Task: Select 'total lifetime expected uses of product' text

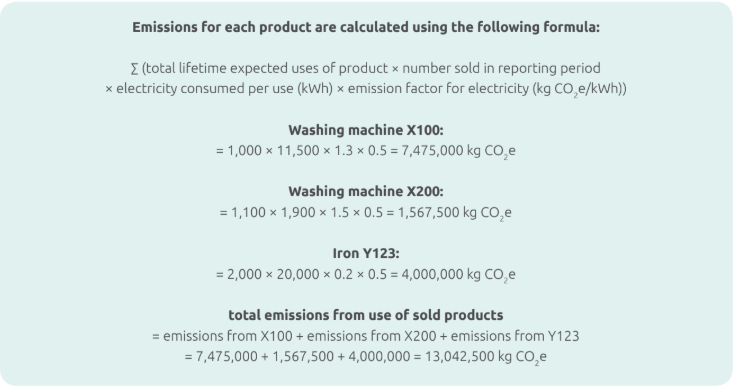Action: pos(267,68)
